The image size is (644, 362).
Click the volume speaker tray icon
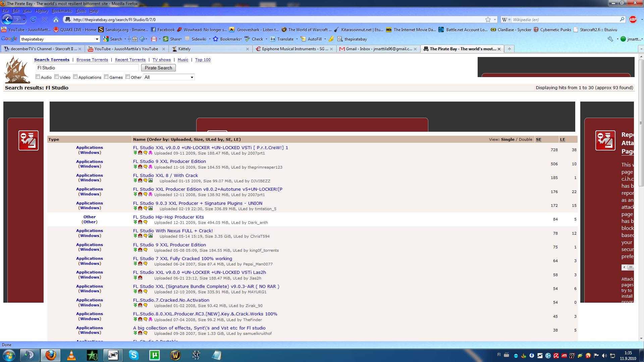pos(604,356)
